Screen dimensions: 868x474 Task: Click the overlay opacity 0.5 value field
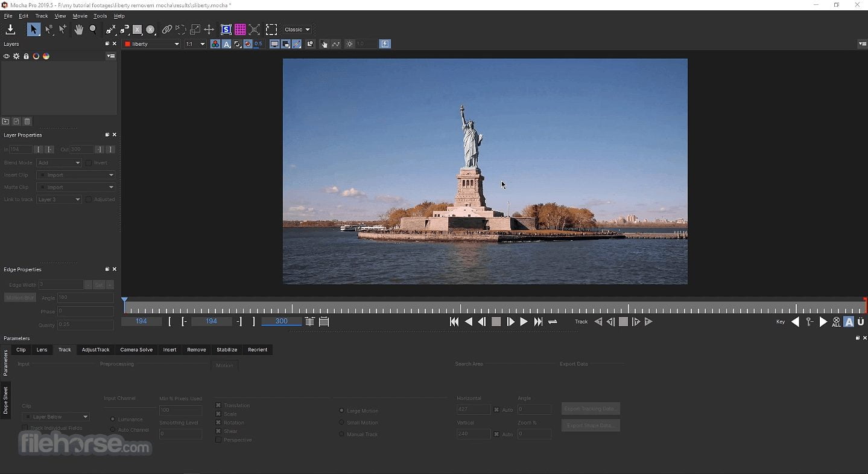coord(259,44)
